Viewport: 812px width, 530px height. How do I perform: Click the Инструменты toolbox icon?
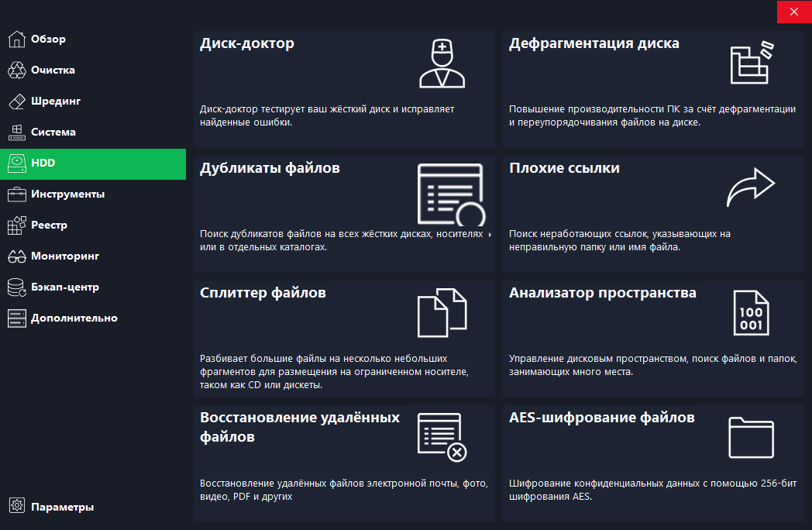[16, 194]
